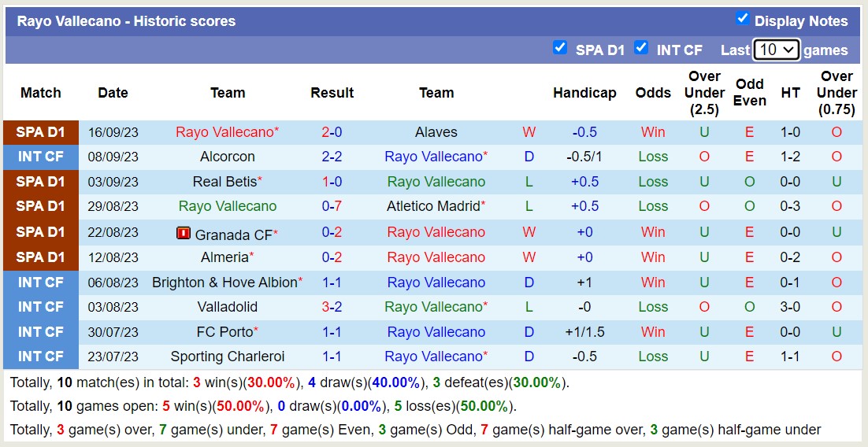
Task: Click the Brighton & Hove Albion link
Action: [224, 282]
